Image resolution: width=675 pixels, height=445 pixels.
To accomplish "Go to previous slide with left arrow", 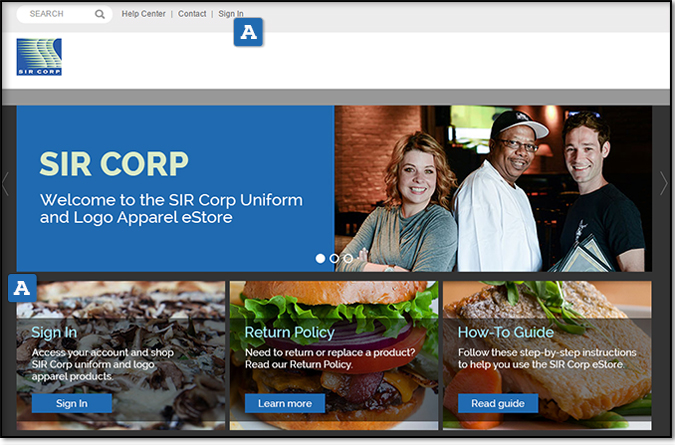I will (6, 184).
